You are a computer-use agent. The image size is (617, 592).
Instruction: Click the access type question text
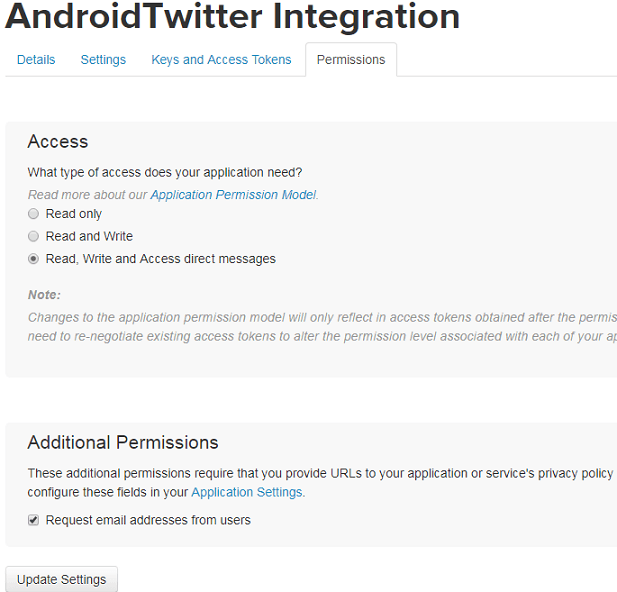(x=165, y=172)
